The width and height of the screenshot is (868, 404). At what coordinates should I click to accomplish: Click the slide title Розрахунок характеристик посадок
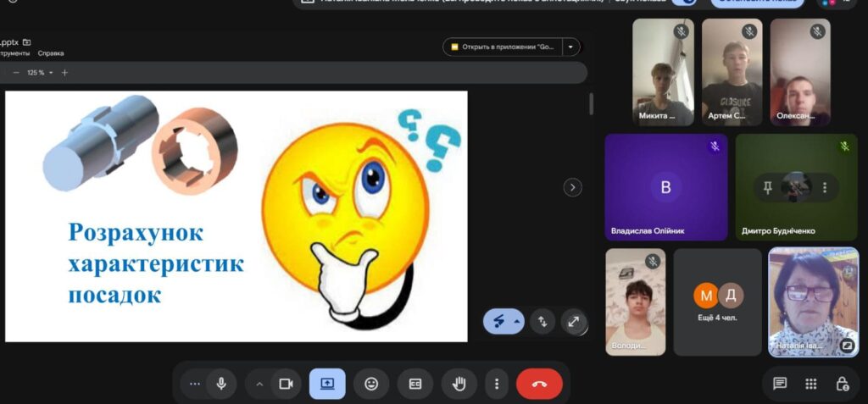[x=156, y=263]
